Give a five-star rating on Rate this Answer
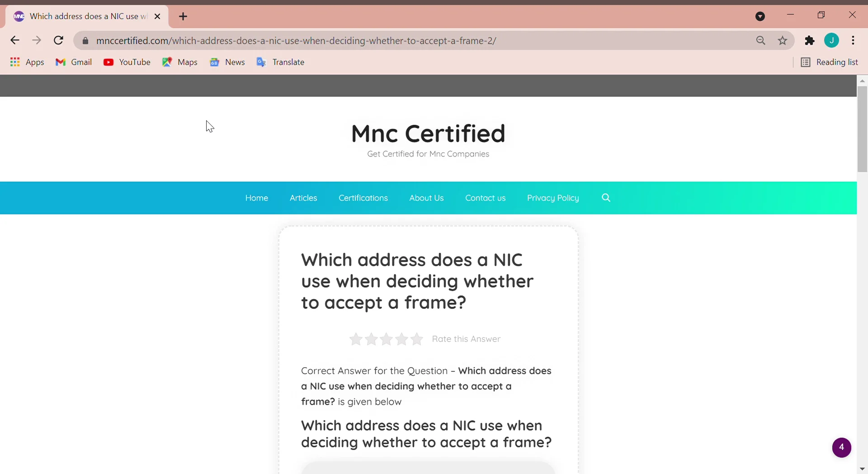 tap(416, 339)
